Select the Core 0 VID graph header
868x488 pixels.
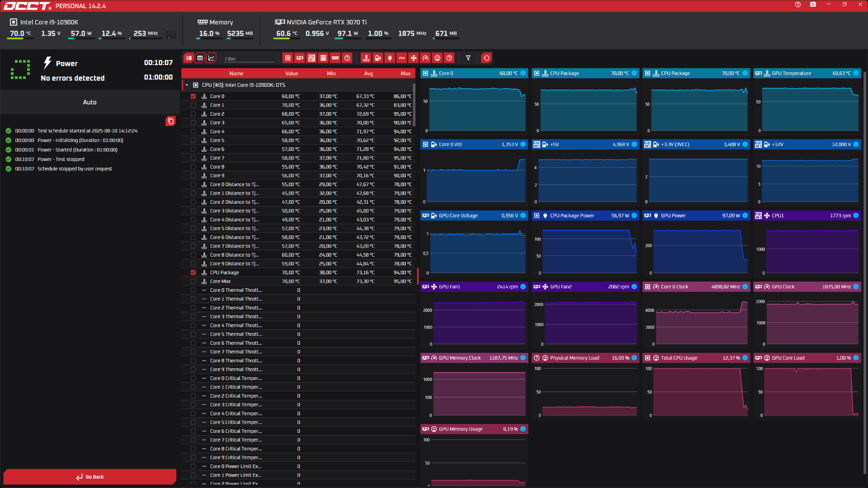pos(474,145)
